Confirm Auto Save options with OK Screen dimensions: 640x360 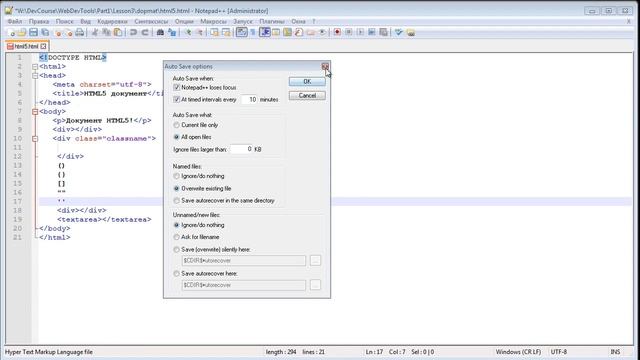pos(307,82)
